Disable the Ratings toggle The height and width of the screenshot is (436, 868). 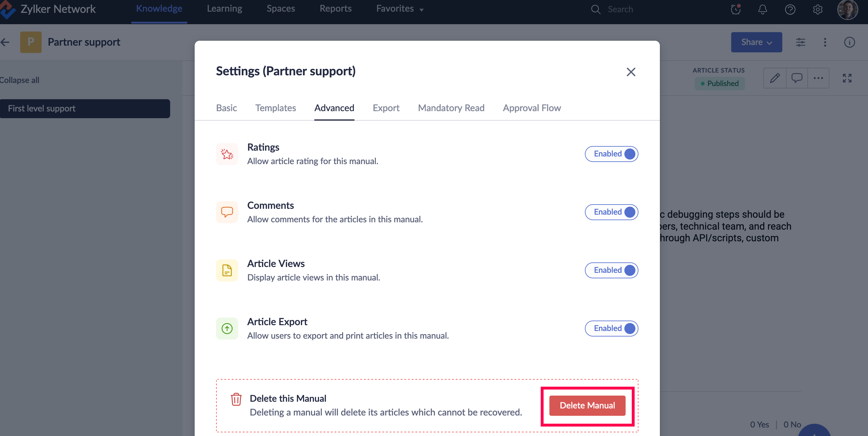click(611, 154)
